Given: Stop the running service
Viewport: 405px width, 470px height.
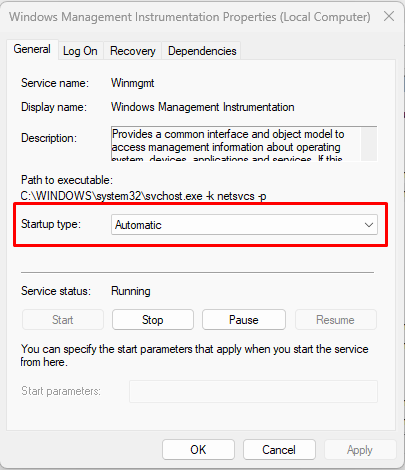Looking at the screenshot, I should click(x=153, y=320).
